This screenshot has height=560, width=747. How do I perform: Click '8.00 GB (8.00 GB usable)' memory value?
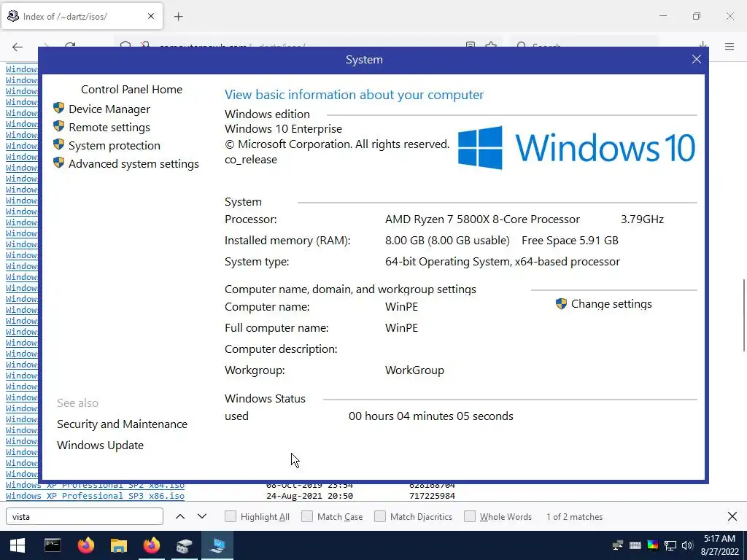pos(447,241)
